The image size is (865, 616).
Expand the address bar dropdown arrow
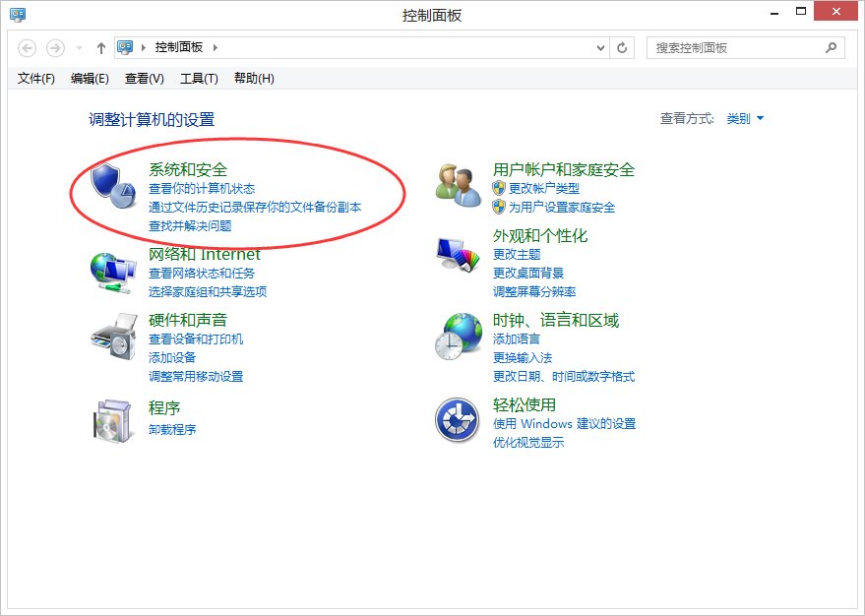[602, 46]
